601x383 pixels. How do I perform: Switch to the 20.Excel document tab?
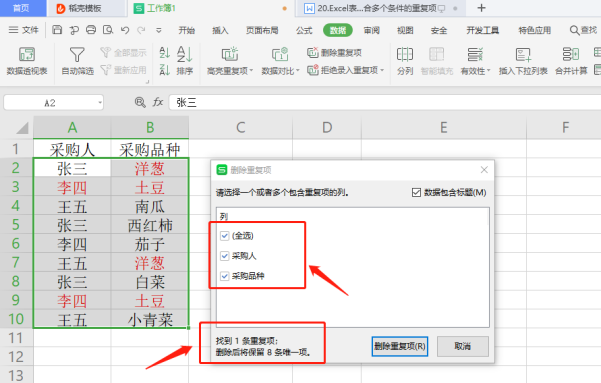click(381, 8)
